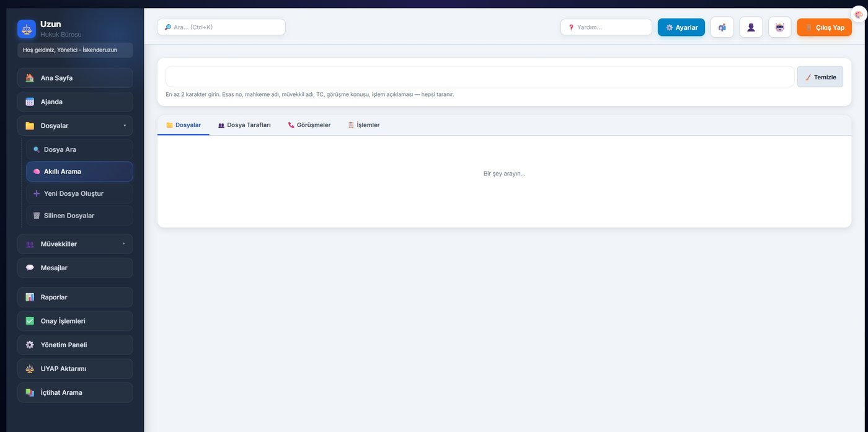Open the Ajanda menu item
Viewport: 868px width, 432px height.
75,102
